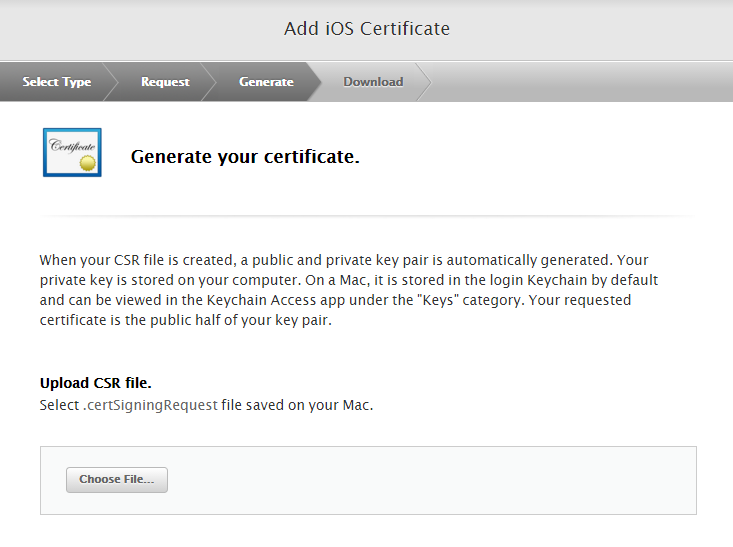Click the .certSigningRequest file type text
Viewport: 733px width, 547px height.
pos(150,405)
